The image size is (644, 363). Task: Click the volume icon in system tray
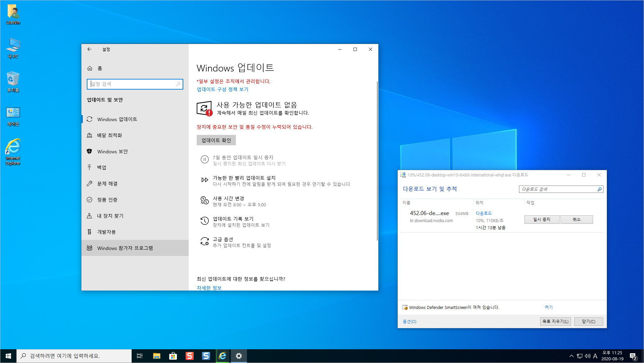tap(587, 356)
